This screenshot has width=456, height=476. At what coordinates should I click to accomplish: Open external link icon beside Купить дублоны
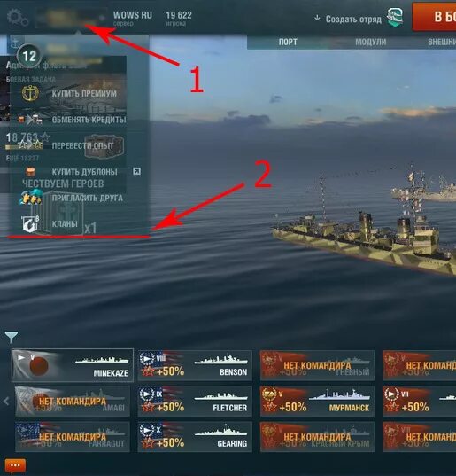[136, 171]
